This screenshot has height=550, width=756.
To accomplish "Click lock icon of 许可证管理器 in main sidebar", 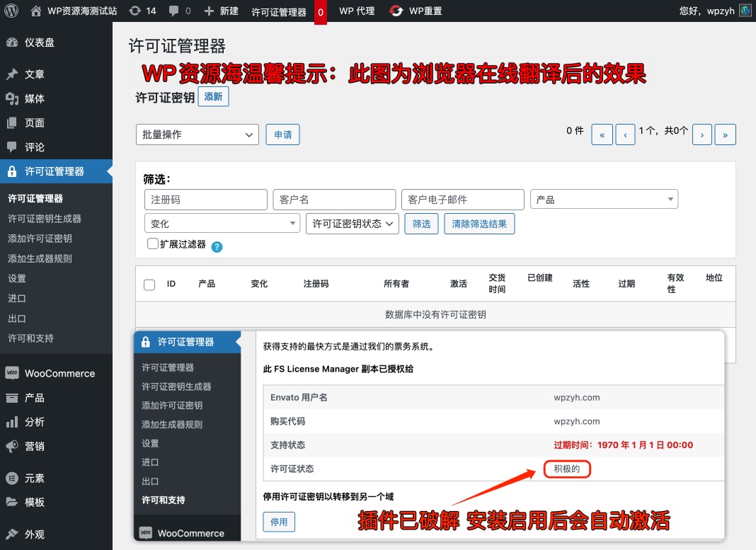I will click(12, 171).
